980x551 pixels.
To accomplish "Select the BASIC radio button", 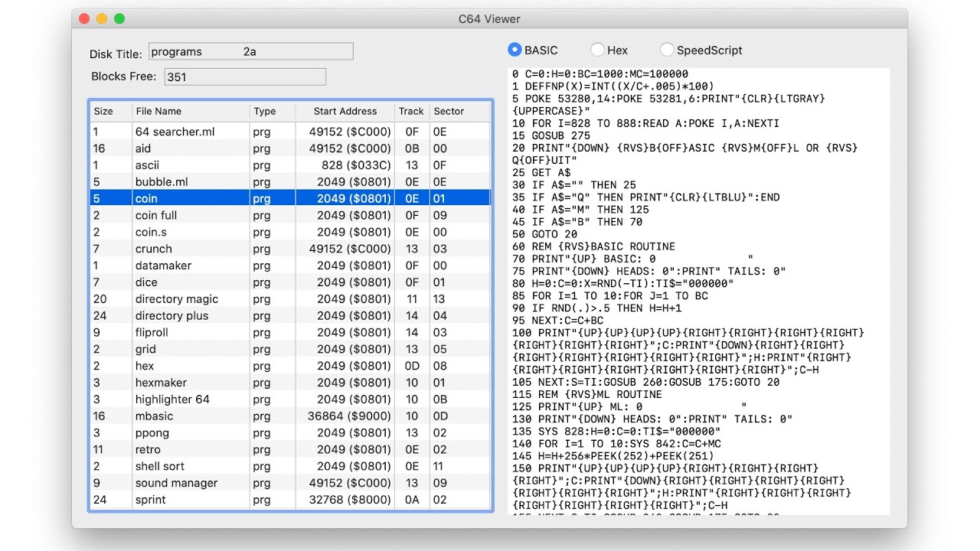I will tap(514, 50).
